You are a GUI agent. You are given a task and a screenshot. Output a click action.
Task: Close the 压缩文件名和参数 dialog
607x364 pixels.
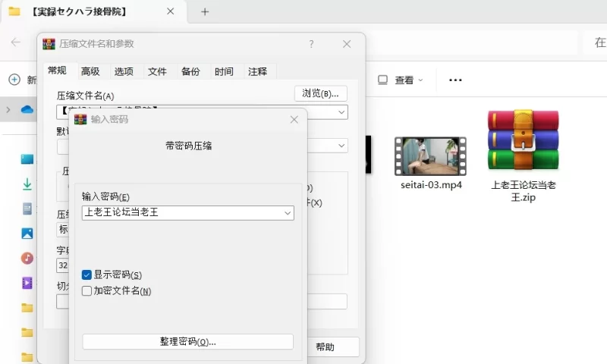click(347, 44)
